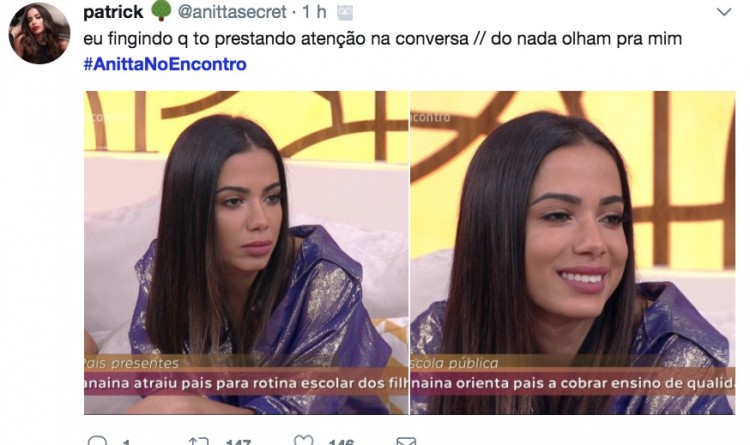750x445 pixels.
Task: Click the reply speech bubble icon
Action: coord(98,441)
